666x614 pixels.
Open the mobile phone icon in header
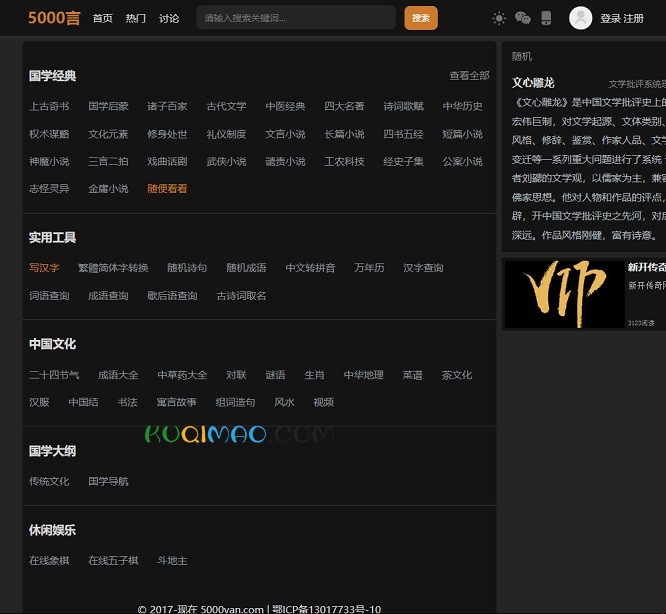pyautogui.click(x=546, y=18)
